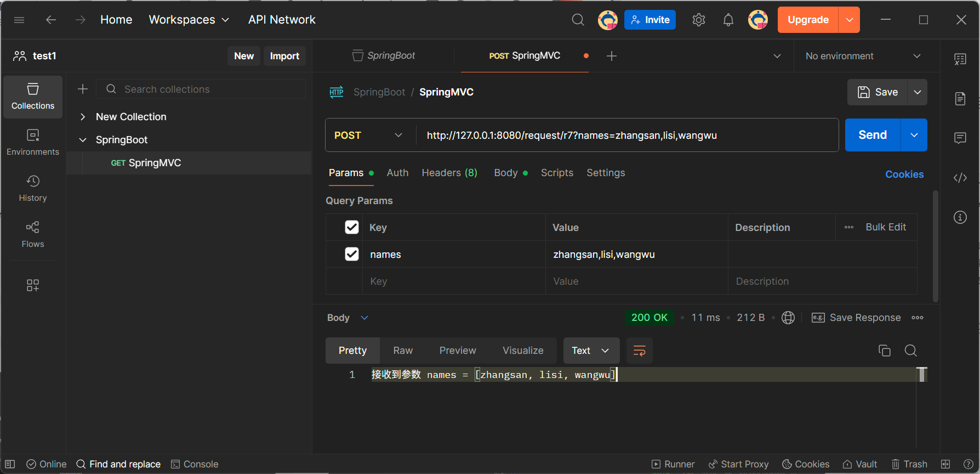Open the request info icon

coord(960,217)
